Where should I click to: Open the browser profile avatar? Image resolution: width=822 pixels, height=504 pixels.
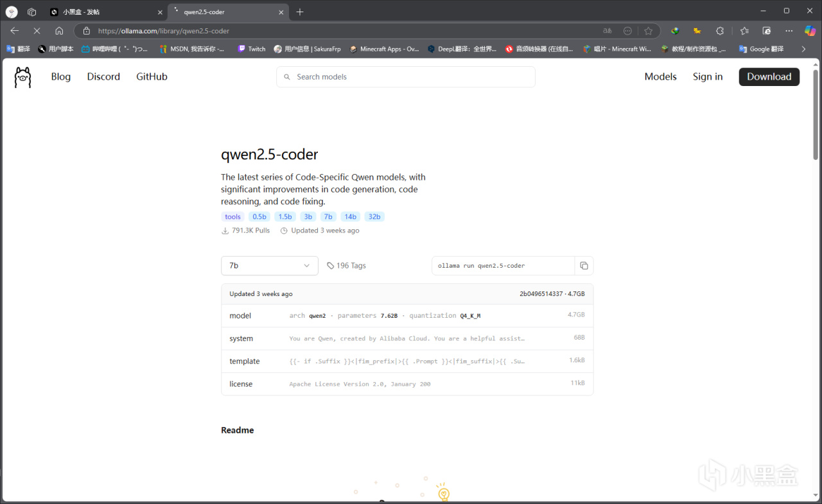tap(12, 12)
